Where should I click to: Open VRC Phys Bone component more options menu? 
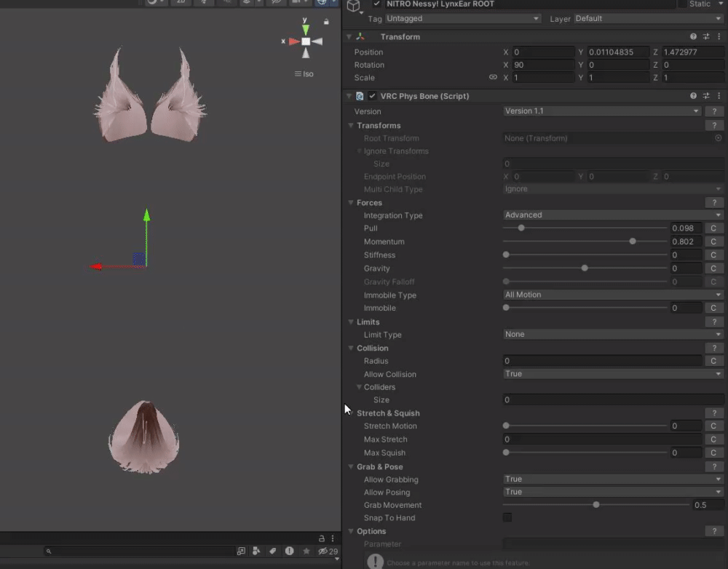[719, 96]
